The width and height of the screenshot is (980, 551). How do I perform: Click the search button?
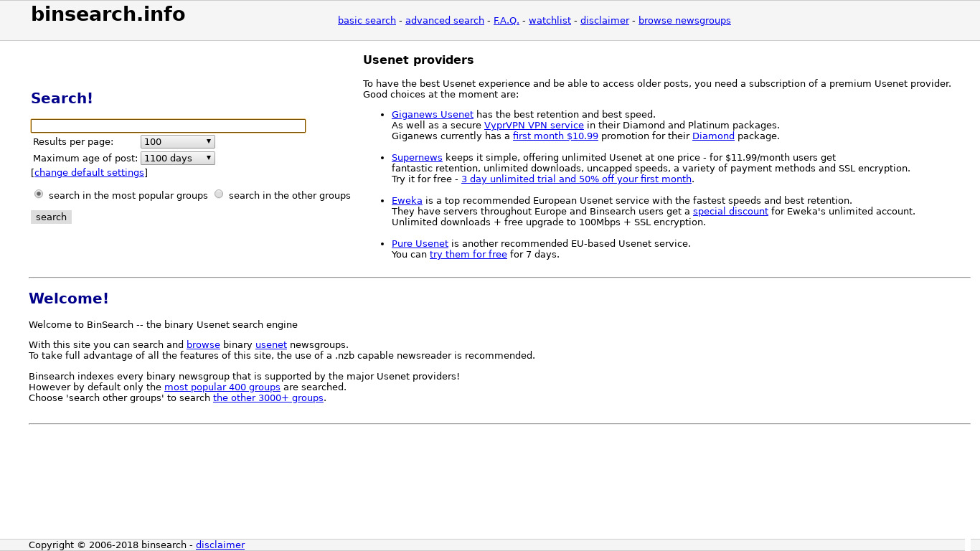coord(51,217)
